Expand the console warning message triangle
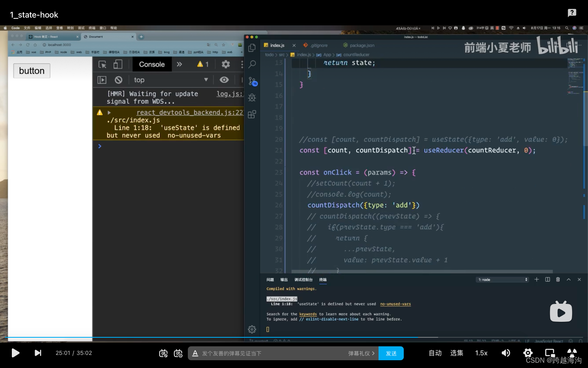This screenshot has height=368, width=588. click(x=109, y=112)
